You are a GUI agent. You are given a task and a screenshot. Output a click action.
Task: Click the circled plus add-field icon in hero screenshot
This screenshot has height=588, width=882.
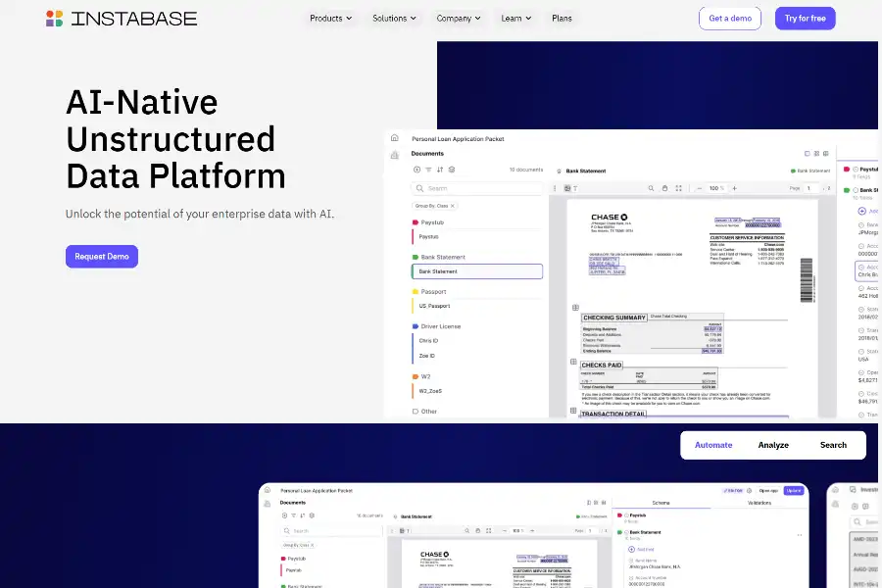pos(861,211)
